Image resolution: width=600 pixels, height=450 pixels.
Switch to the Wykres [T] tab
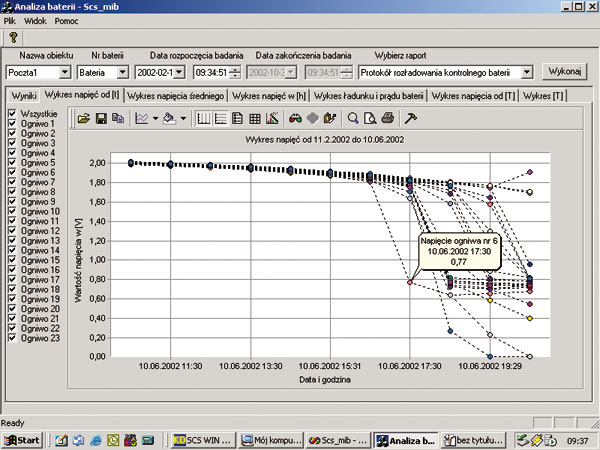(x=543, y=96)
